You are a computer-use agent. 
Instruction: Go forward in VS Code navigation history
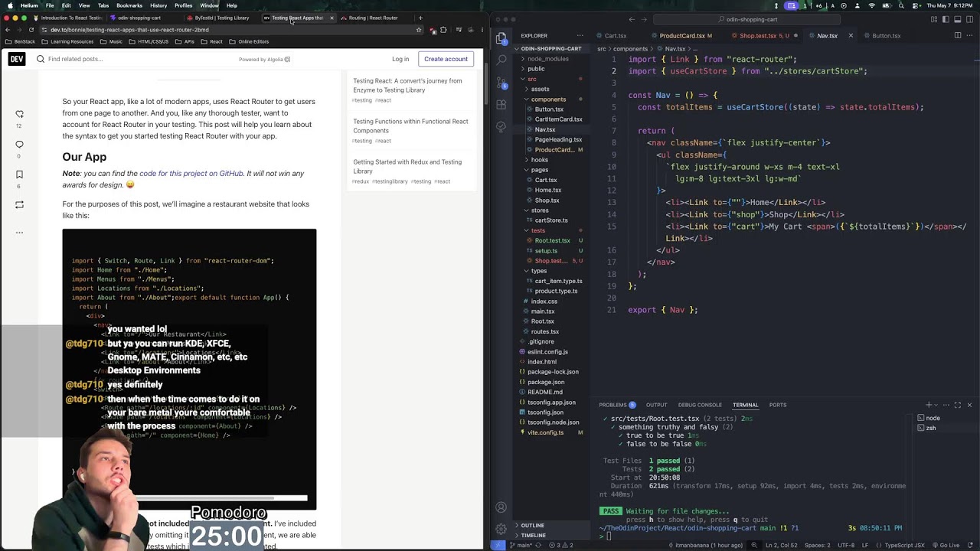645,19
